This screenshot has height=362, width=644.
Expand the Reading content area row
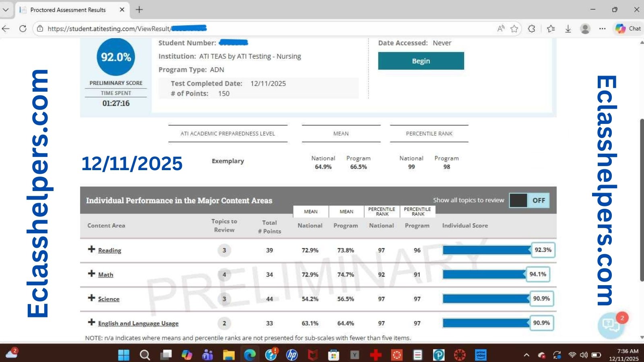pyautogui.click(x=92, y=249)
